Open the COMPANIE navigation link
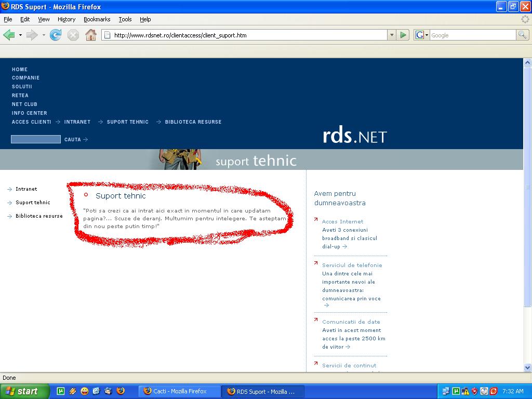This screenshot has height=399, width=532. [26, 78]
